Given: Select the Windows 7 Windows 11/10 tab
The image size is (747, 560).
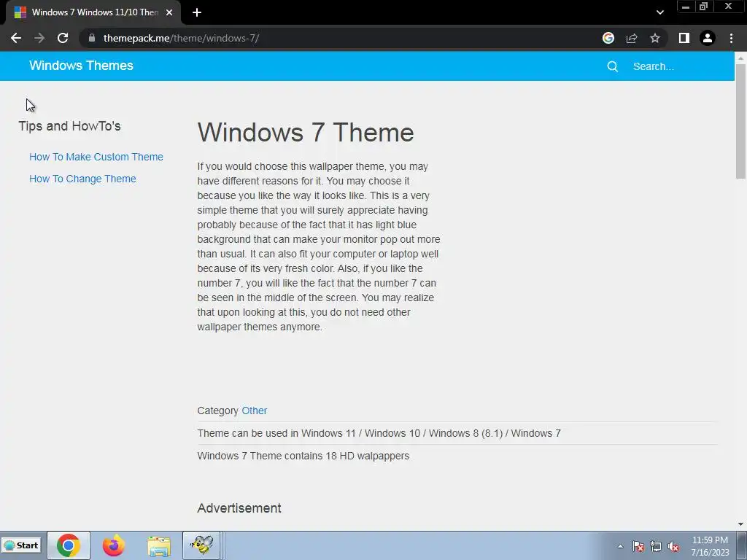Looking at the screenshot, I should [93, 12].
